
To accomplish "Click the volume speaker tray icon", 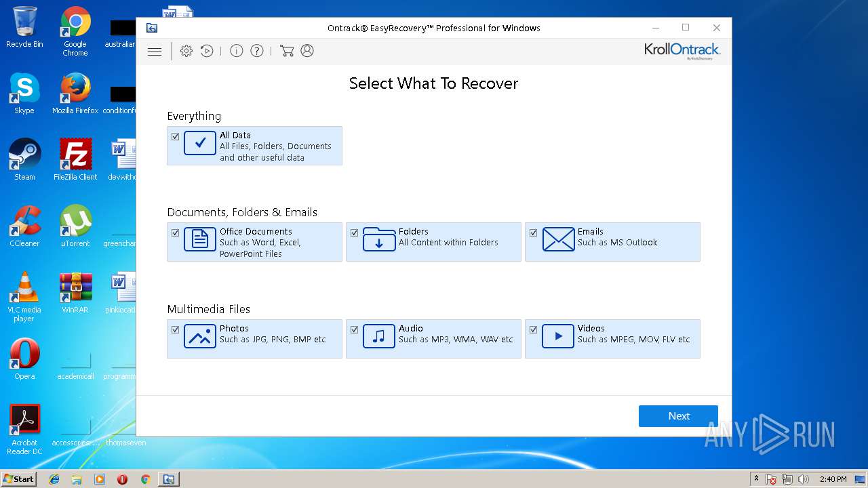I will 803,479.
